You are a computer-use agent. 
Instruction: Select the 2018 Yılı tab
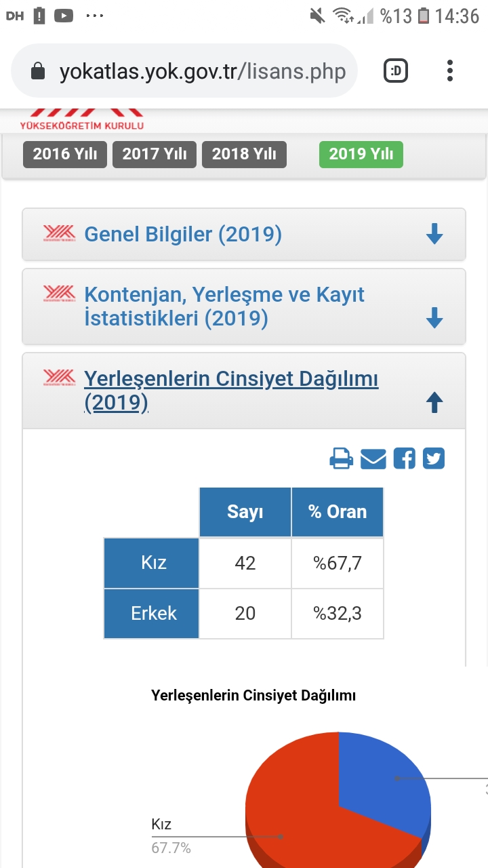coord(244,155)
